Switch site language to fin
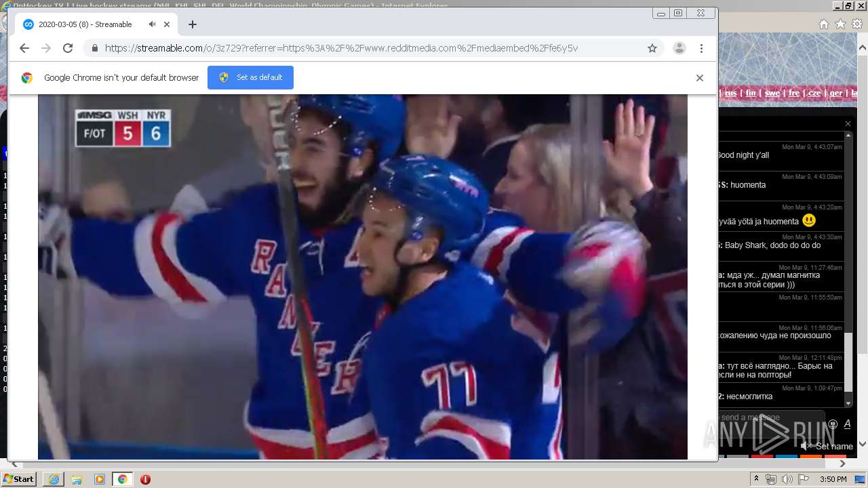Screen dimensions: 868x488 [x=751, y=93]
